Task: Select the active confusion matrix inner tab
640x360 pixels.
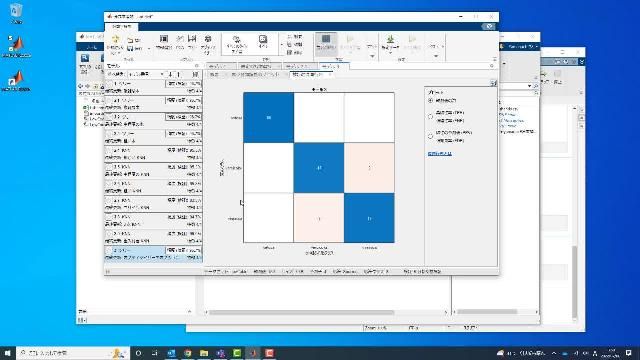Action: (x=311, y=75)
